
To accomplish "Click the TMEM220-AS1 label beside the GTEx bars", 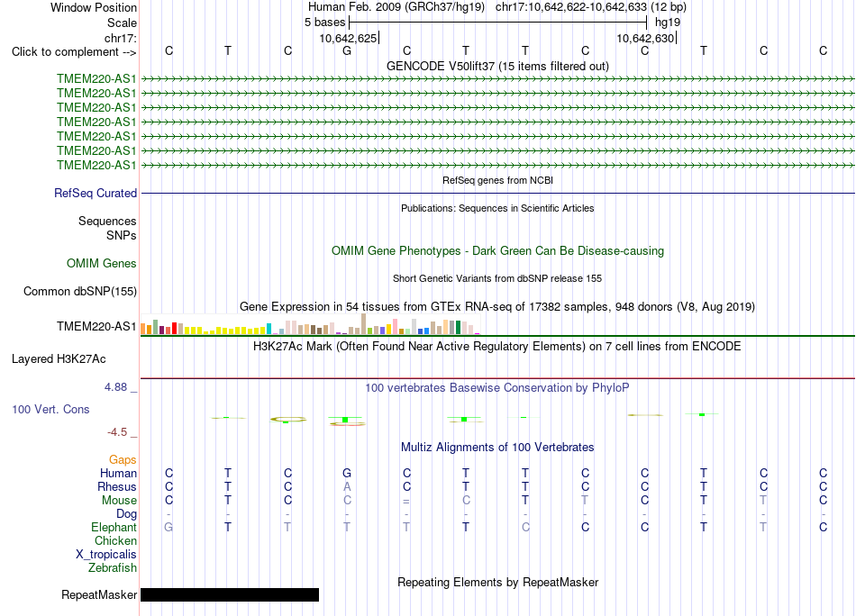I will (96, 326).
